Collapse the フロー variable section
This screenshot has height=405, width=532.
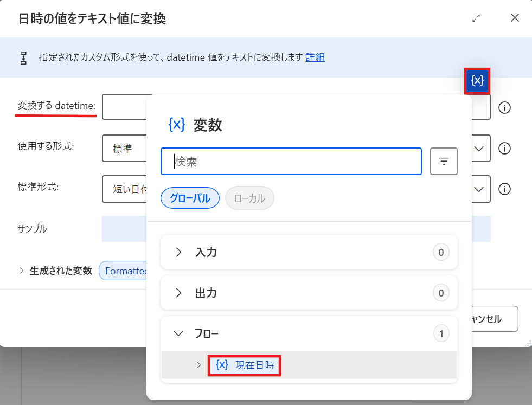tap(178, 333)
